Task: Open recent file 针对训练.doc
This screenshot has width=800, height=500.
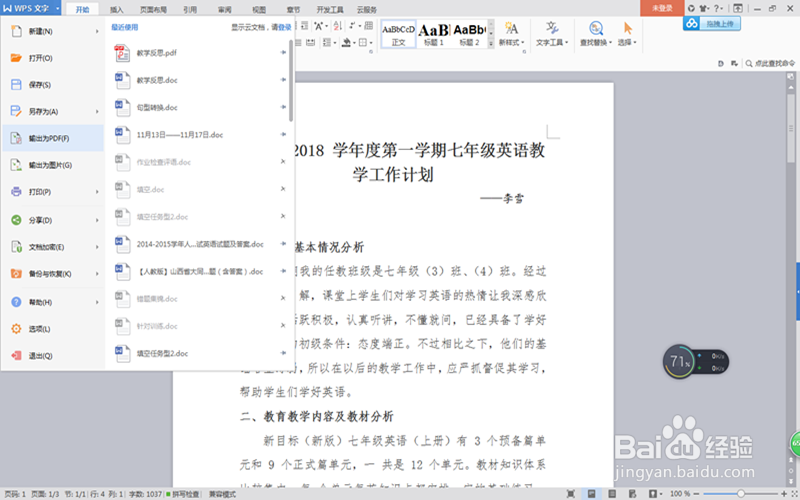Action: pos(199,326)
